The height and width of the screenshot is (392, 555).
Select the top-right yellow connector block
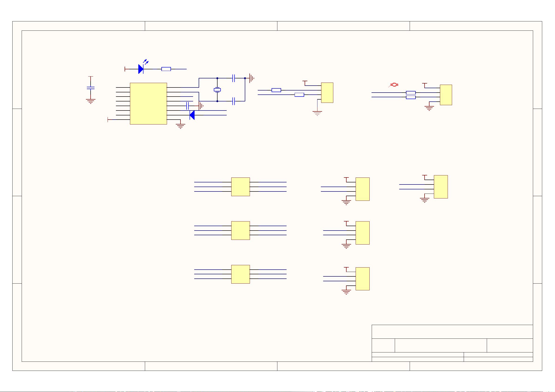click(446, 95)
